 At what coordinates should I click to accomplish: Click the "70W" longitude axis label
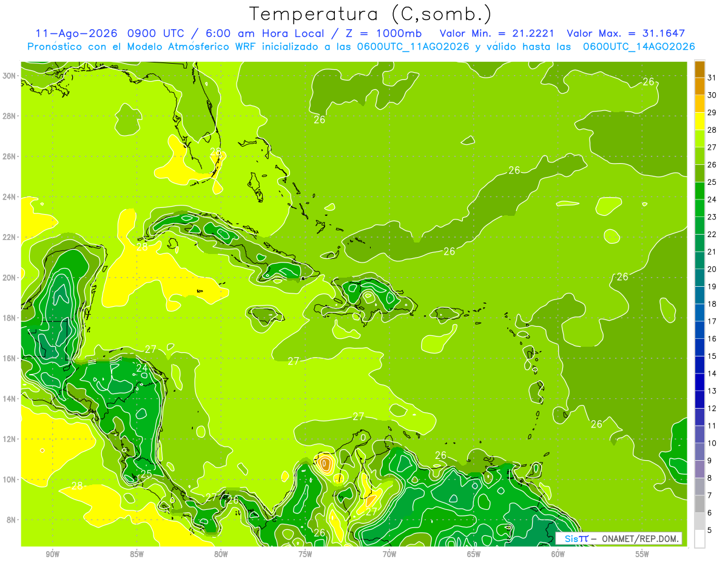[x=389, y=554]
